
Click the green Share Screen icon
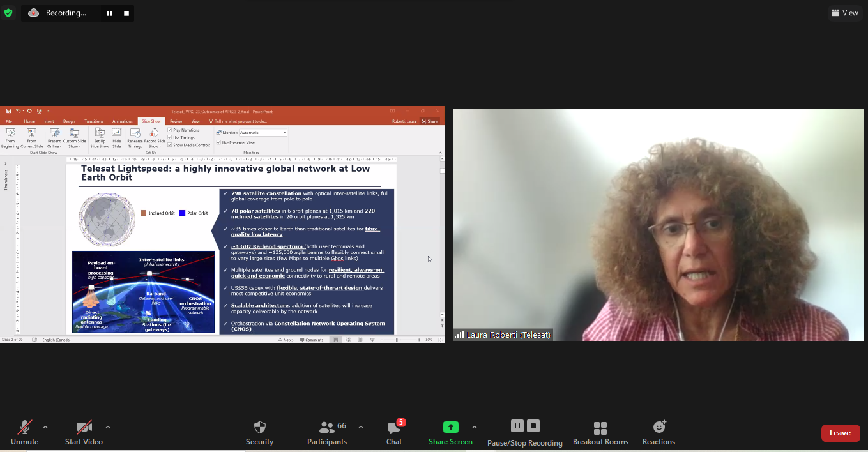pos(450,427)
